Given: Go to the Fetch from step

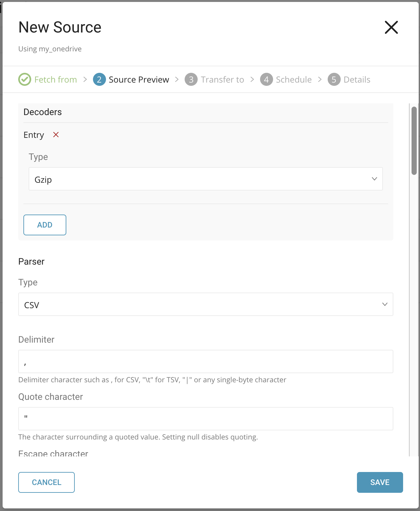Looking at the screenshot, I should (x=56, y=80).
